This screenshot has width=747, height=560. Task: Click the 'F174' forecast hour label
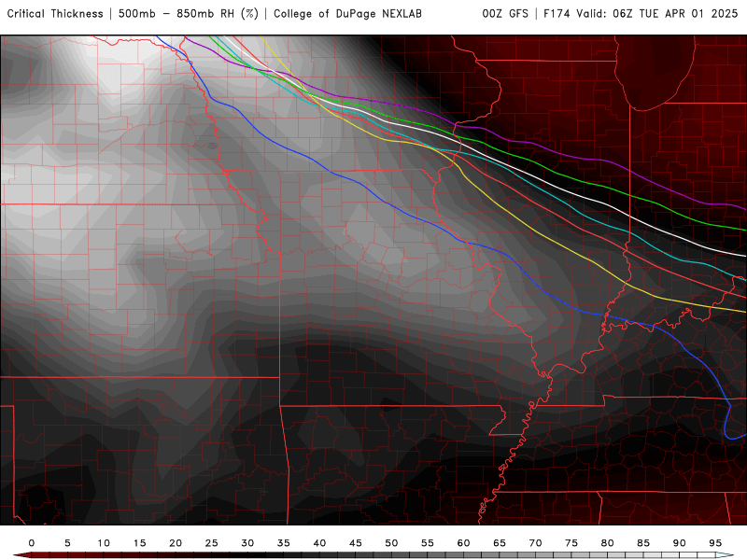click(x=557, y=14)
